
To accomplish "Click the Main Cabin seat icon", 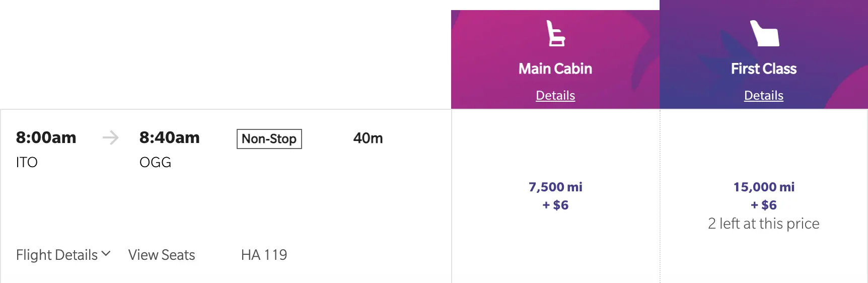I will coord(556,33).
